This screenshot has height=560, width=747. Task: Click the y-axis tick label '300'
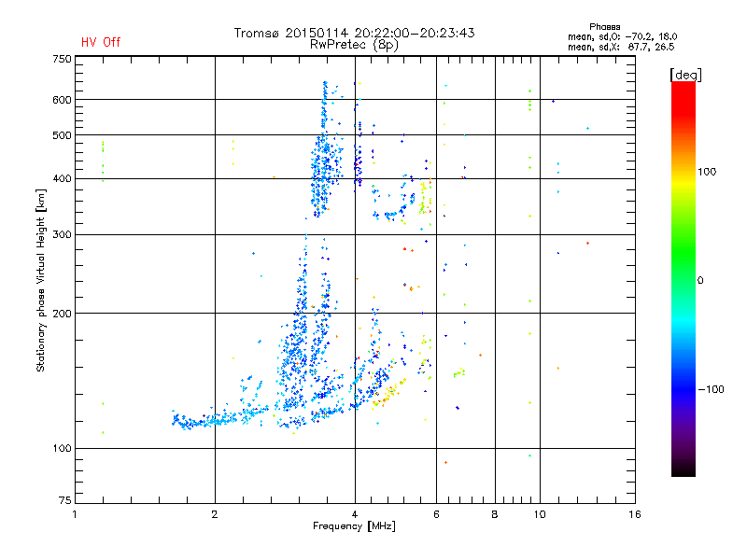click(x=62, y=235)
